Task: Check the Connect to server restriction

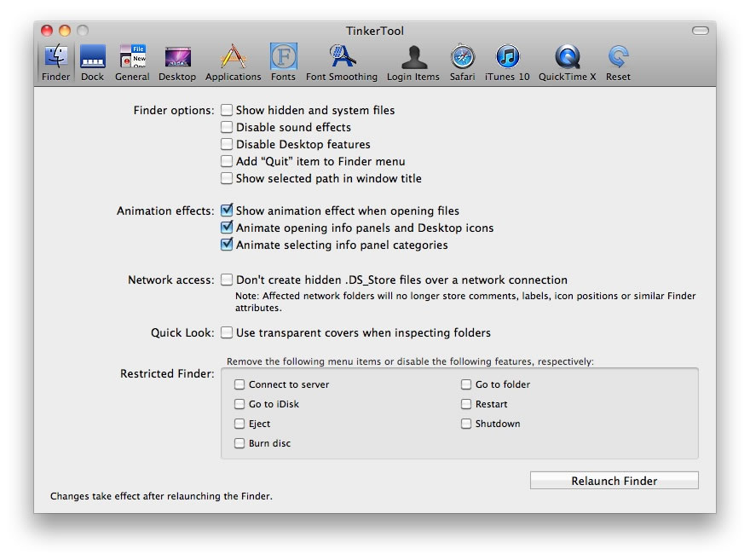Action: 239,384
